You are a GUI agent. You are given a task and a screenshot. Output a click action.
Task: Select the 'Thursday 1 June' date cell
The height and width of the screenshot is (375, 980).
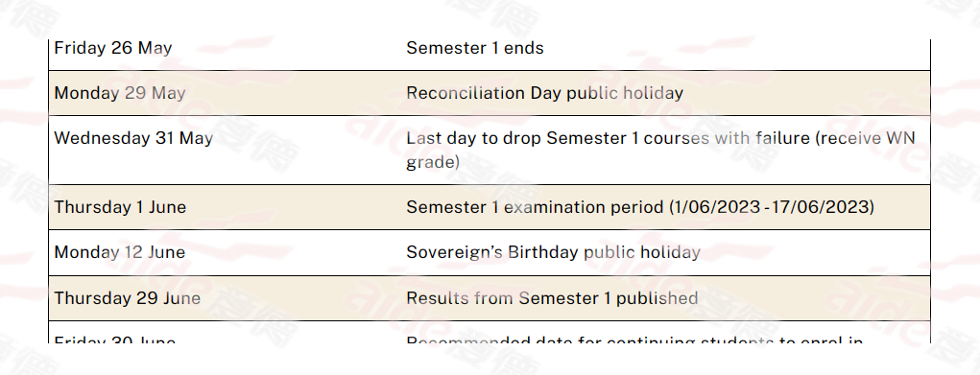click(120, 207)
